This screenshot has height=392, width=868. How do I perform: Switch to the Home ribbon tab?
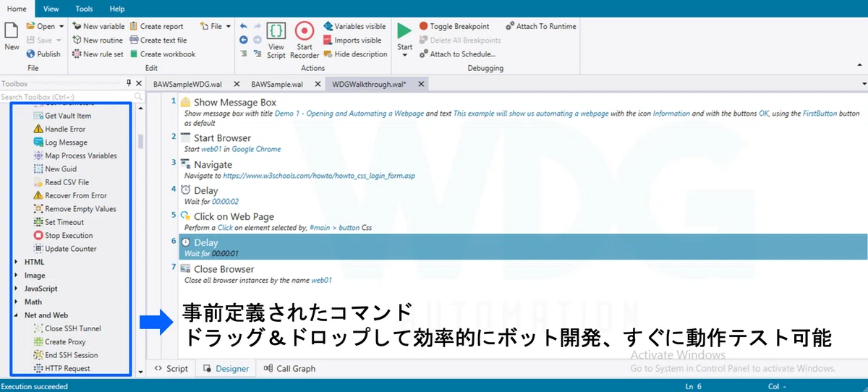point(17,9)
